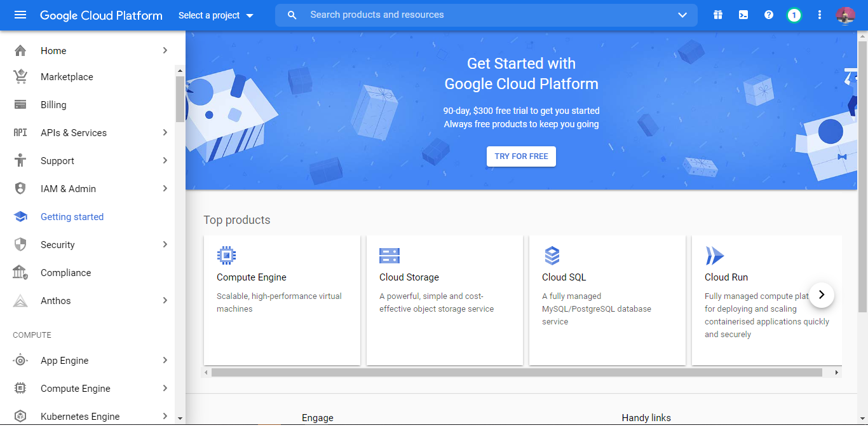Viewport: 868px width, 444px height.
Task: Click the search magnifier icon
Action: [x=292, y=15]
